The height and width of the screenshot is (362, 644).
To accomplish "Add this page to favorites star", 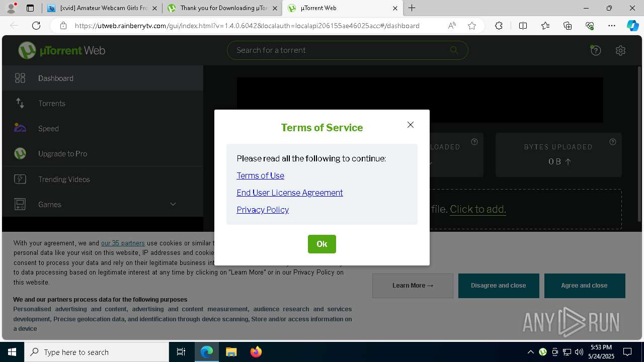I will (x=472, y=26).
